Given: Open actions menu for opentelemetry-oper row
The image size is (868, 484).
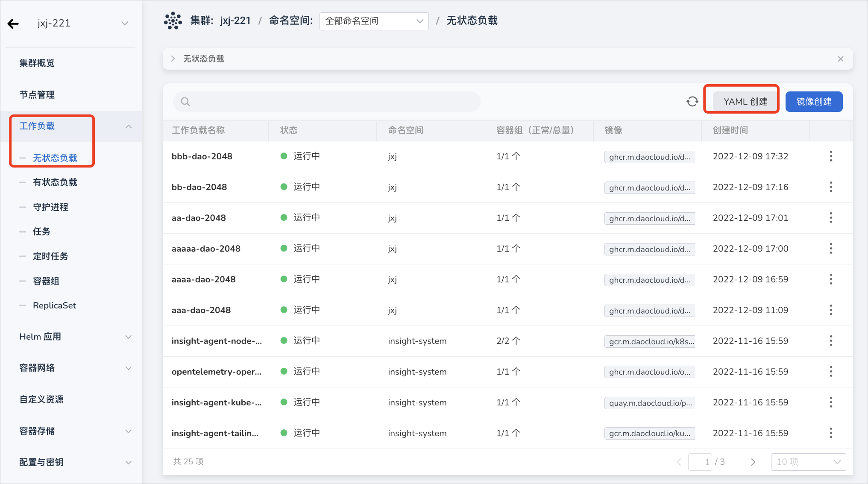Looking at the screenshot, I should [831, 372].
